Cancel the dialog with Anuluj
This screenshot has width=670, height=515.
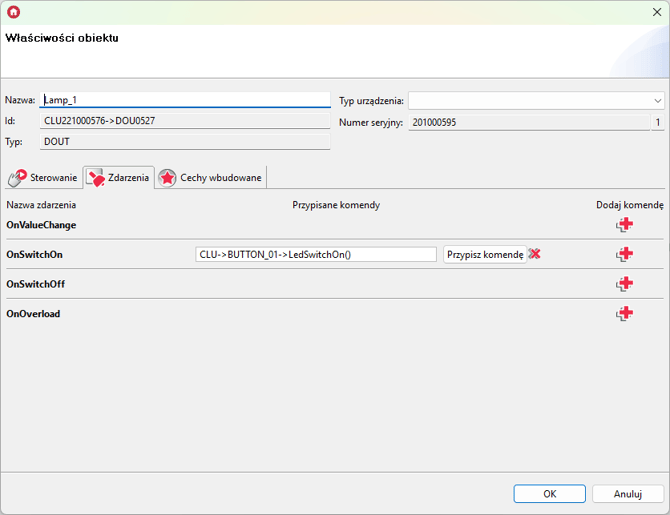(627, 494)
